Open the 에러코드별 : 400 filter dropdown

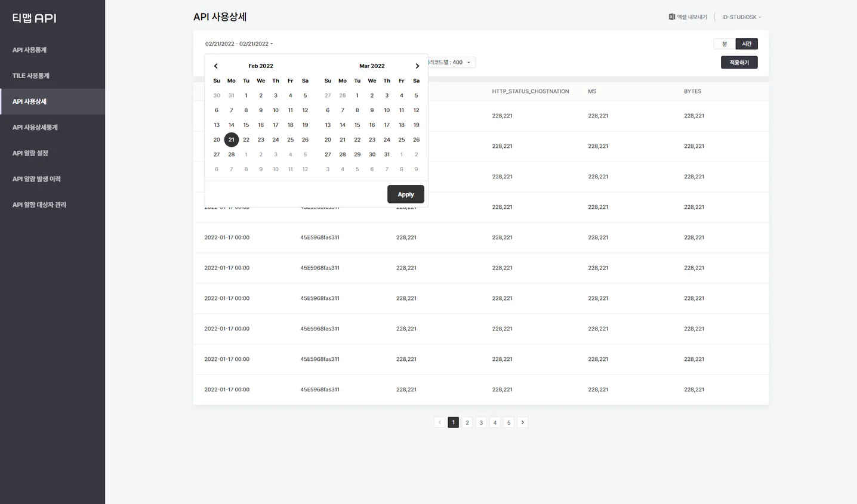pos(451,62)
